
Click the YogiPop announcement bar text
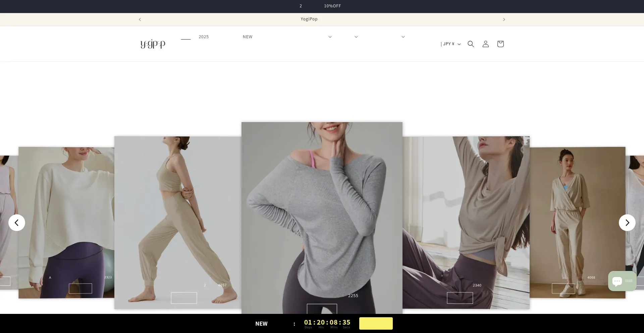pyautogui.click(x=309, y=19)
